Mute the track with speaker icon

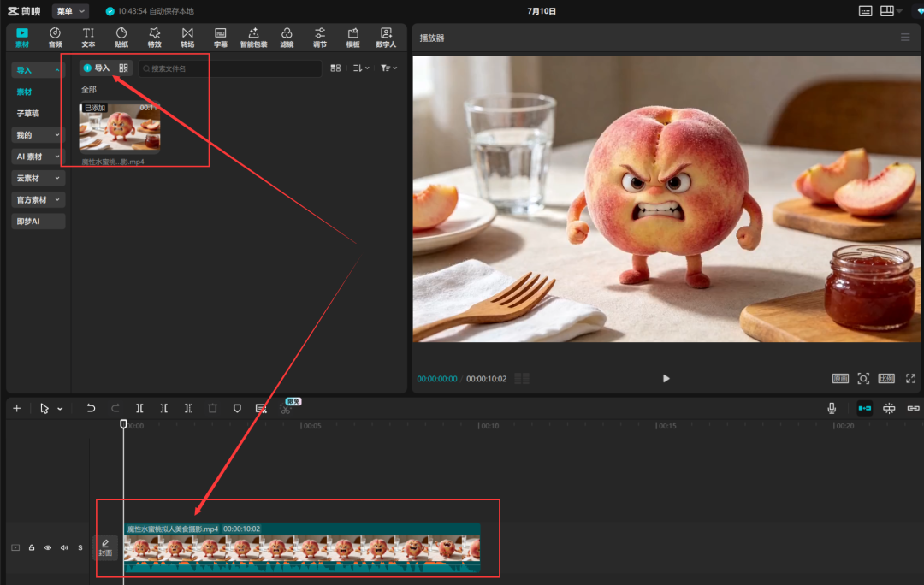pos(64,547)
